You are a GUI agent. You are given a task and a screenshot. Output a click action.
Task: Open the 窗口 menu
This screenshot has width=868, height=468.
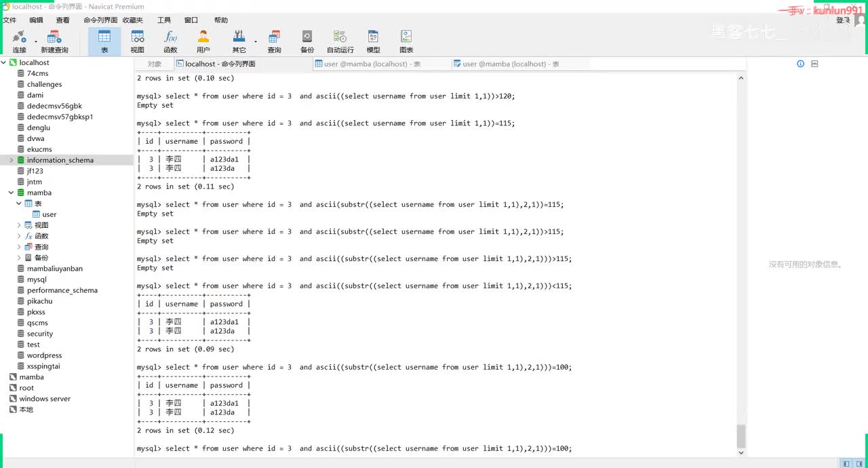(191, 20)
